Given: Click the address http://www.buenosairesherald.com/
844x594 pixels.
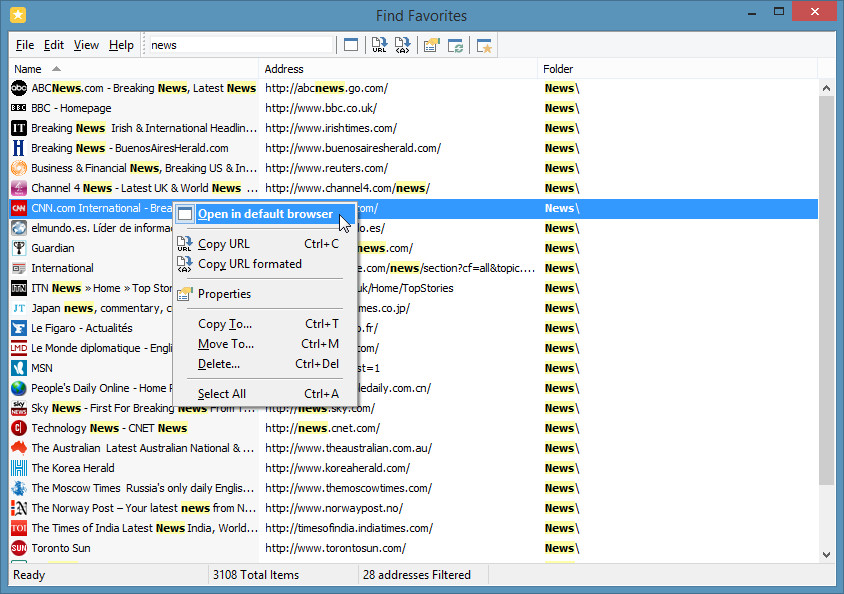Looking at the screenshot, I should [x=353, y=148].
